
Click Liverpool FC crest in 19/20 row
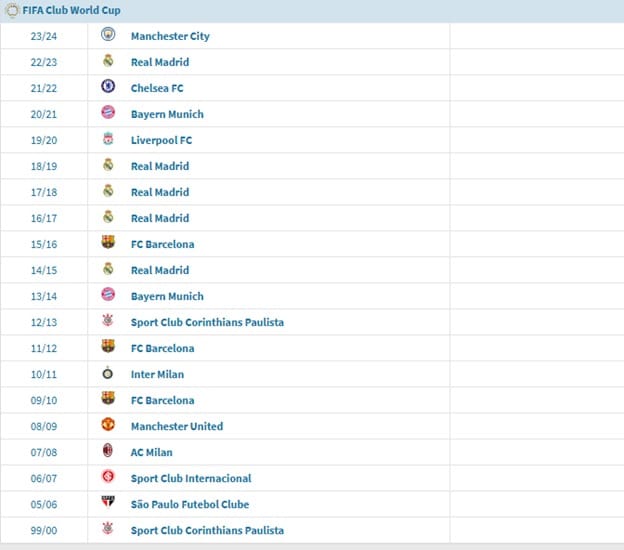108,138
